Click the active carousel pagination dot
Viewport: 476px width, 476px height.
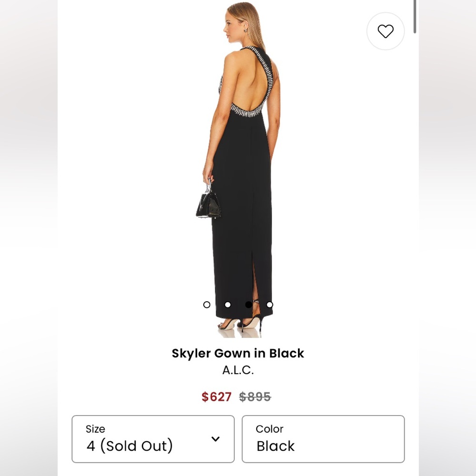[x=248, y=305]
